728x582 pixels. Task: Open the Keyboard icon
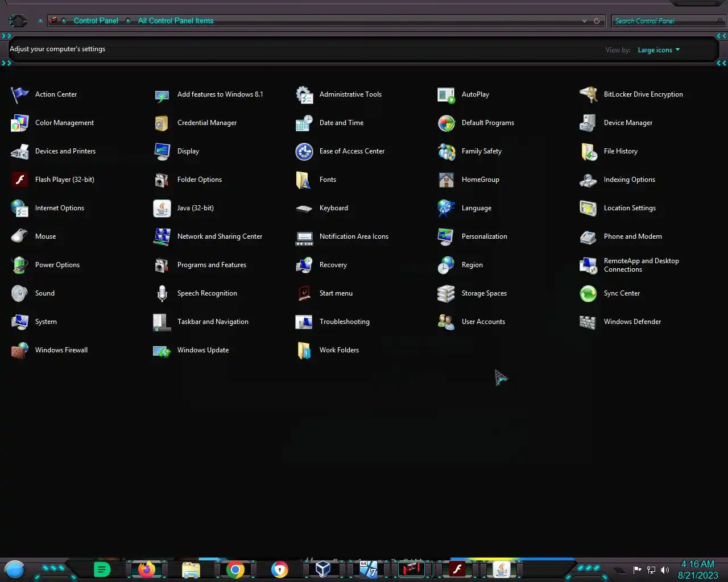tap(304, 208)
